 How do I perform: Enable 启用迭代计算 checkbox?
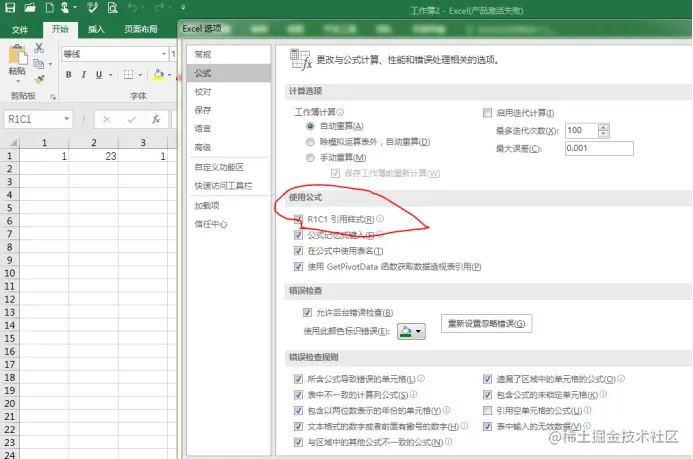(x=487, y=113)
